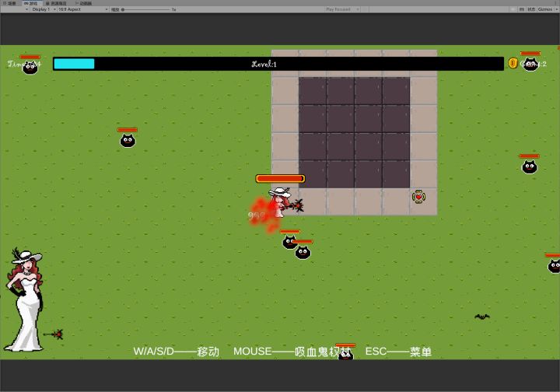Toggle the 状态 (Stats) button

point(531,9)
